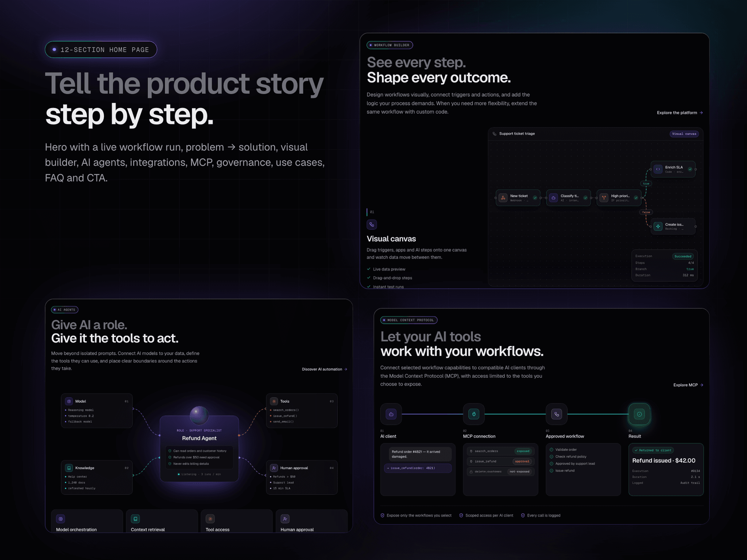
Task: Click the Visual canvas feature icon
Action: click(x=372, y=225)
